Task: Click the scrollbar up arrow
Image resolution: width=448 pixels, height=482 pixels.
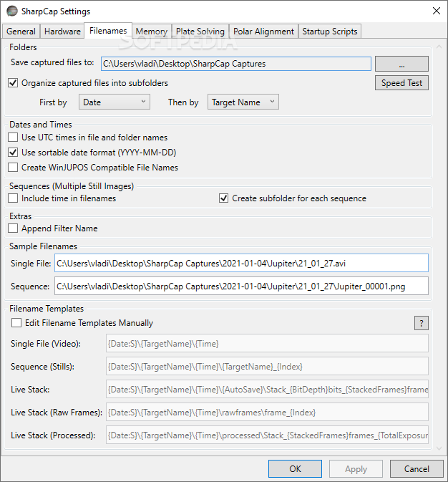Action: pos(439,47)
